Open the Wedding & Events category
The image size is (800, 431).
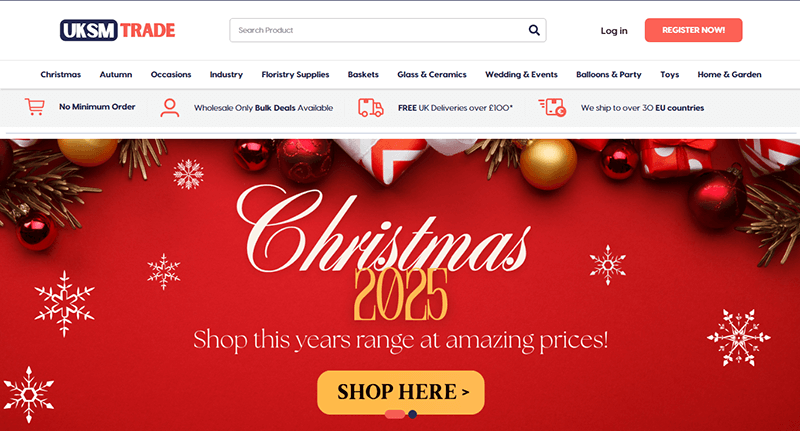(x=521, y=74)
